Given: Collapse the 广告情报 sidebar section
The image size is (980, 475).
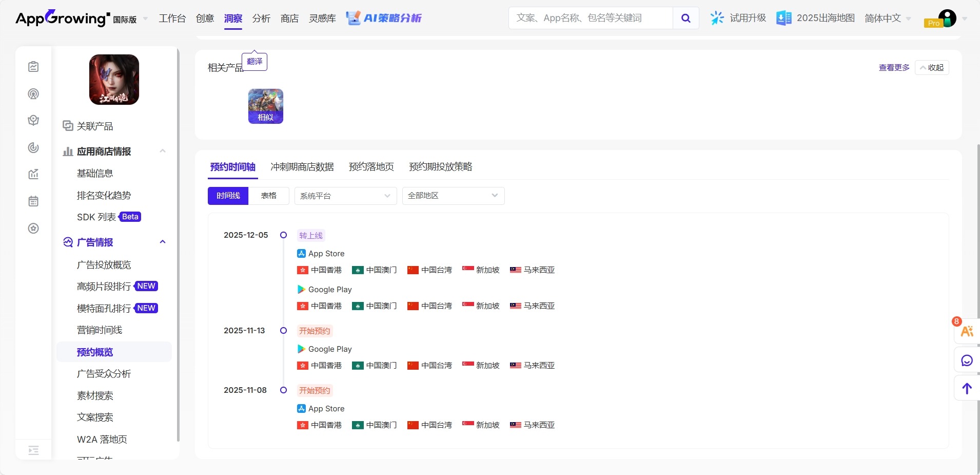Looking at the screenshot, I should pos(163,242).
